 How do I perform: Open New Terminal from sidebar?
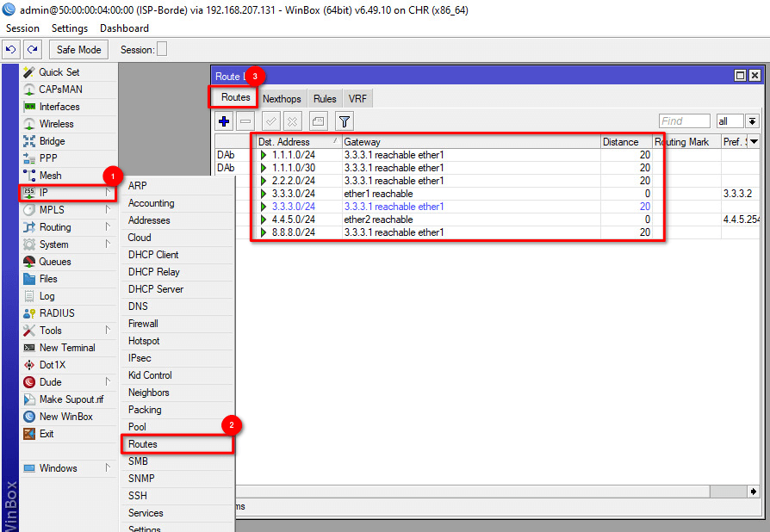coord(66,348)
